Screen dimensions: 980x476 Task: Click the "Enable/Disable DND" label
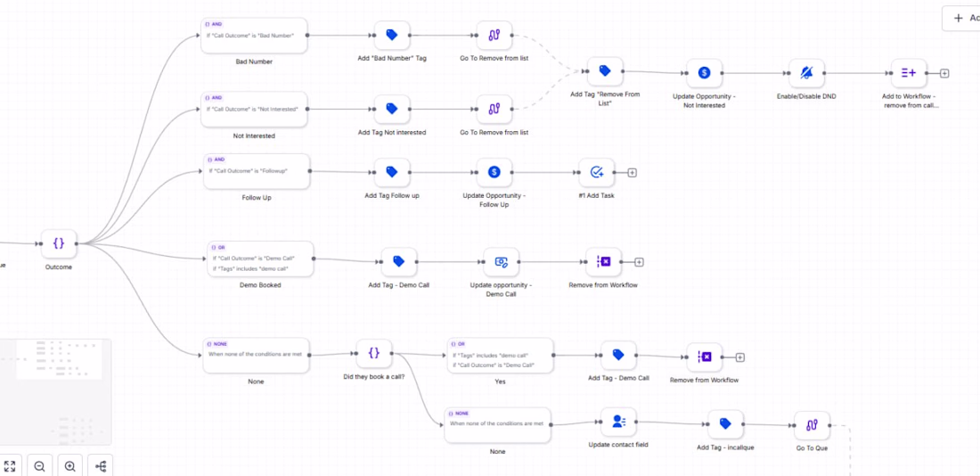click(x=806, y=96)
